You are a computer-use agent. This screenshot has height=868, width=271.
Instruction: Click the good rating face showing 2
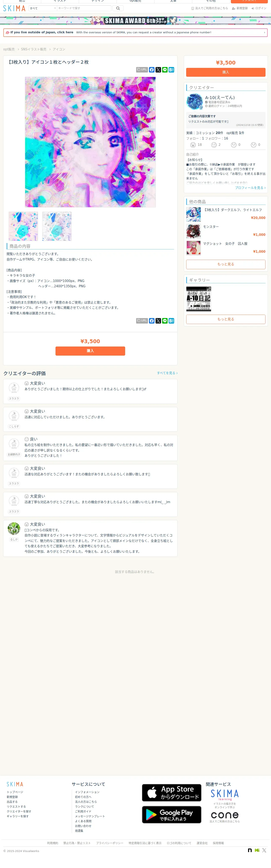[x=214, y=145]
